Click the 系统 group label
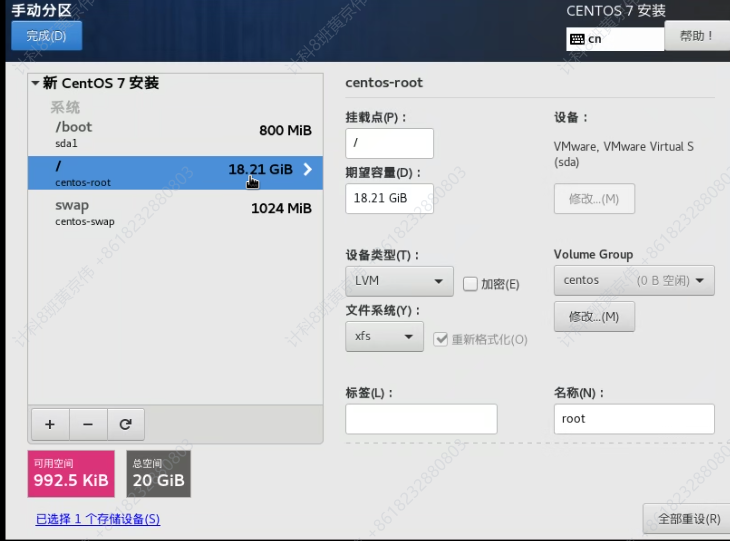Image resolution: width=730 pixels, height=541 pixels. point(65,108)
